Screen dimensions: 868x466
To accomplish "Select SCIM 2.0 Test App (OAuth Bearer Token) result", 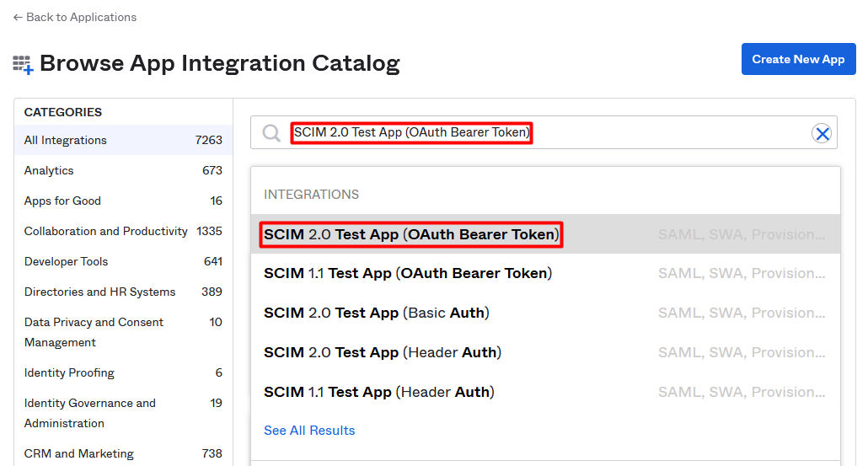I will (545, 234).
